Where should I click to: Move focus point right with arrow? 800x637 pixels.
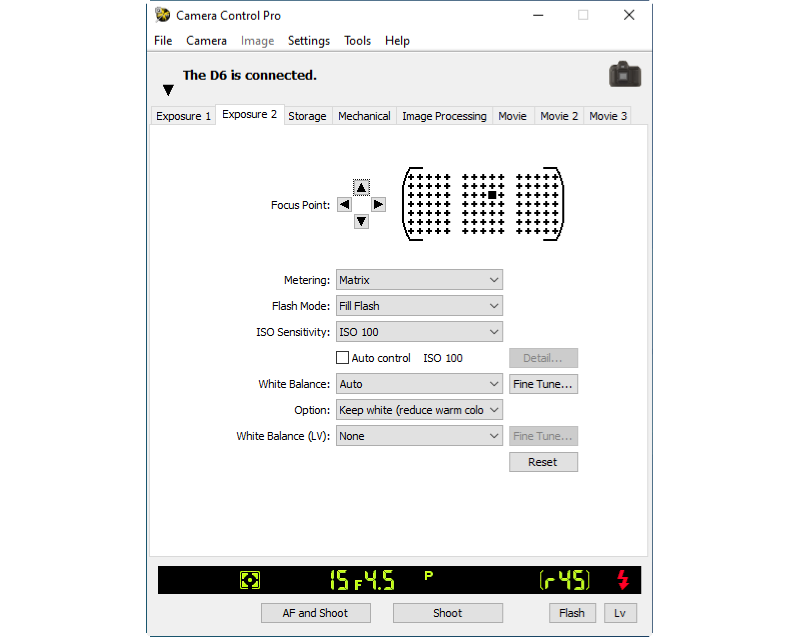click(x=378, y=205)
